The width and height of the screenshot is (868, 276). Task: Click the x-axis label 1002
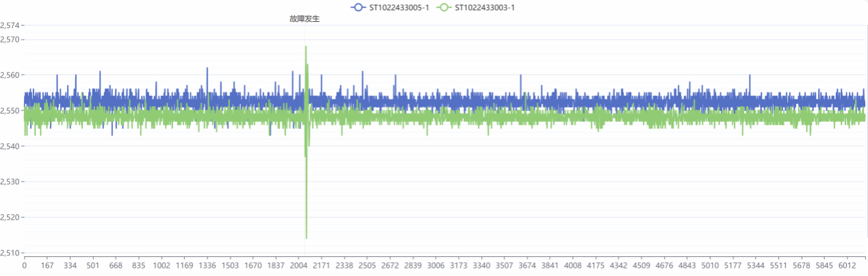click(162, 266)
